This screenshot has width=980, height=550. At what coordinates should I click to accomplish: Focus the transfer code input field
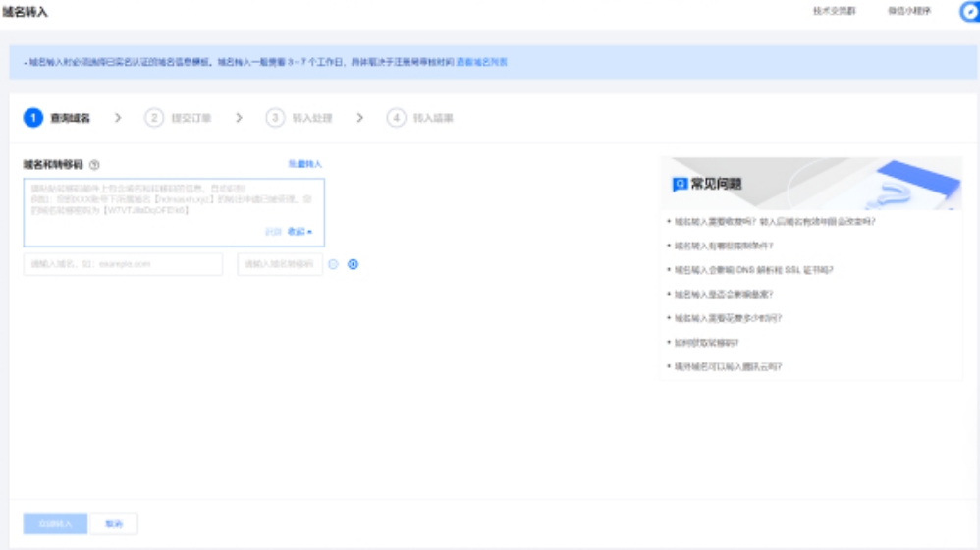pos(280,264)
